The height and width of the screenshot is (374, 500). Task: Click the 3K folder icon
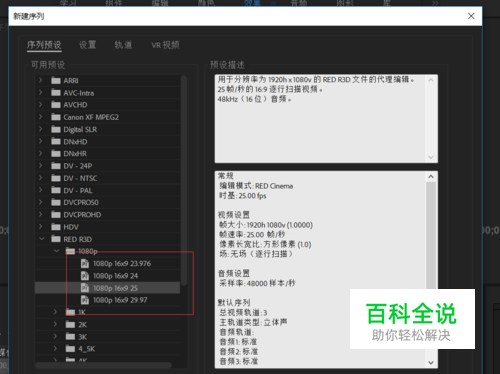[70, 337]
